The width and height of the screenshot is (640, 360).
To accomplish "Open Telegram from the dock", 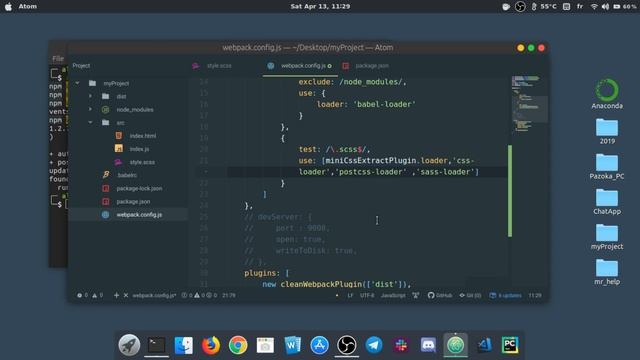I will pyautogui.click(x=373, y=345).
